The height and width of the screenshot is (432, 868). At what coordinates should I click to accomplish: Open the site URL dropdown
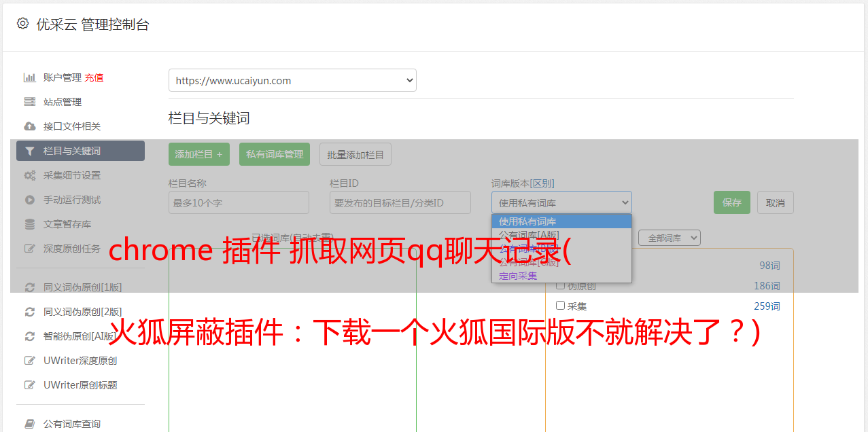(292, 80)
